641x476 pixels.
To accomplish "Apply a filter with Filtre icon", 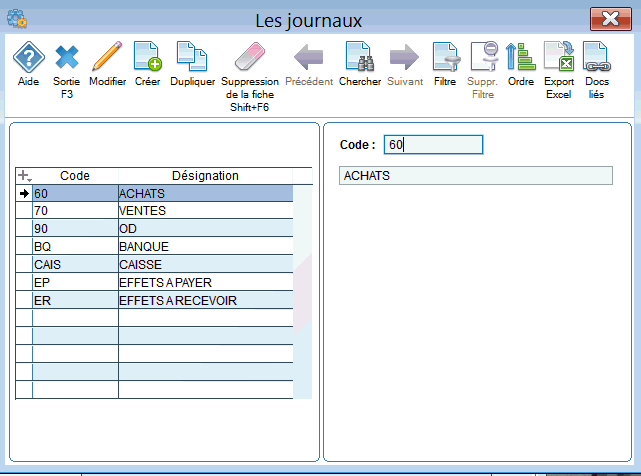I will 445,59.
